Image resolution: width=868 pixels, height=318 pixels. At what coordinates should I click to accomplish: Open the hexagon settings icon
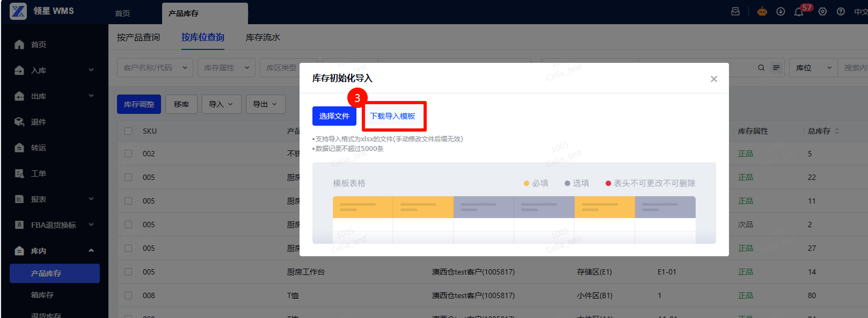click(822, 11)
